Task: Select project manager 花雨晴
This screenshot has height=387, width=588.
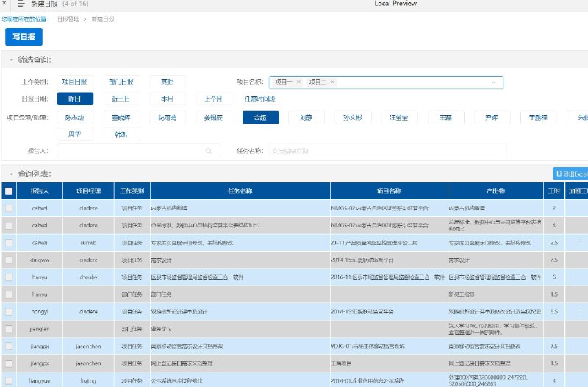Action: 168,118
